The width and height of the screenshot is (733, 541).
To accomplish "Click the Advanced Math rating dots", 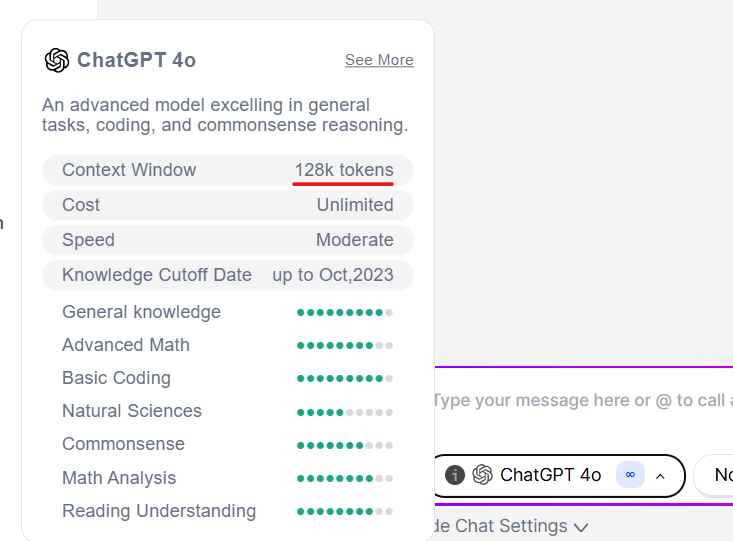I will coord(345,346).
